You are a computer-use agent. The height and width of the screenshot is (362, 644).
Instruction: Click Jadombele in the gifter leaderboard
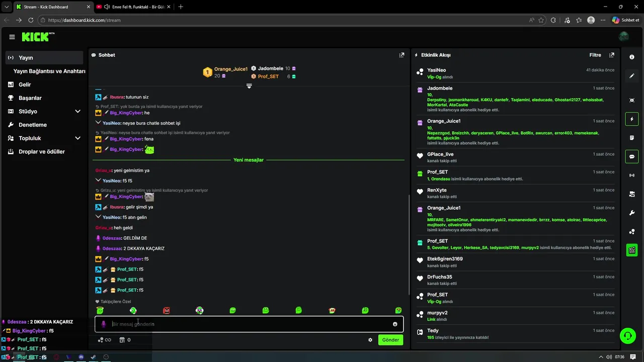click(271, 68)
